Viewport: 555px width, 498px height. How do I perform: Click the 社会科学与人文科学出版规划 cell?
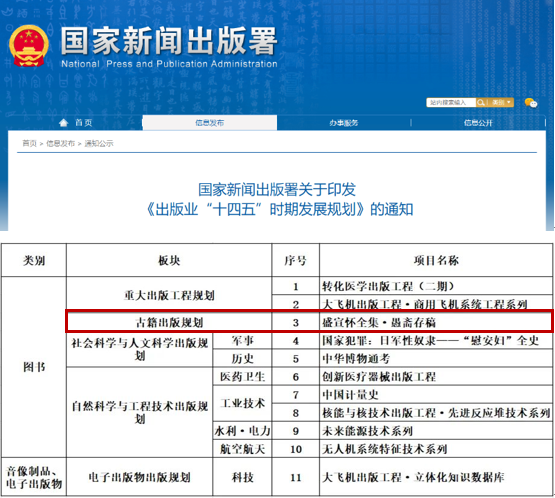pyautogui.click(x=139, y=349)
